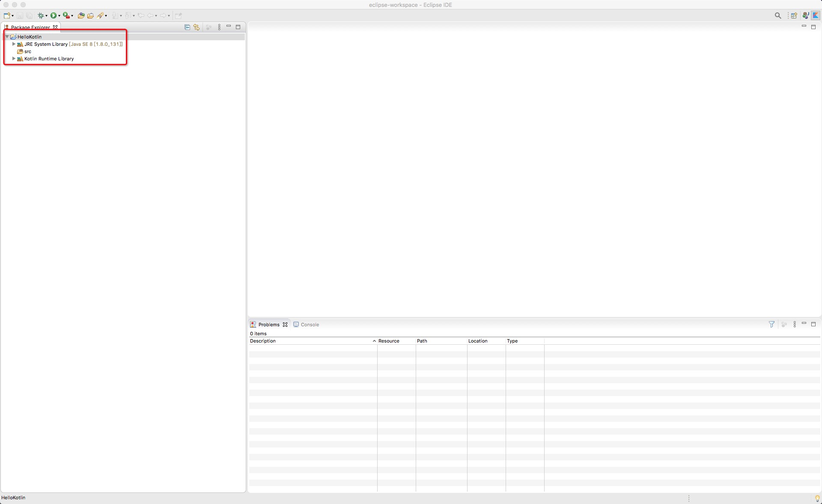822x504 pixels.
Task: Click the Problems focus task icon
Action: (784, 325)
